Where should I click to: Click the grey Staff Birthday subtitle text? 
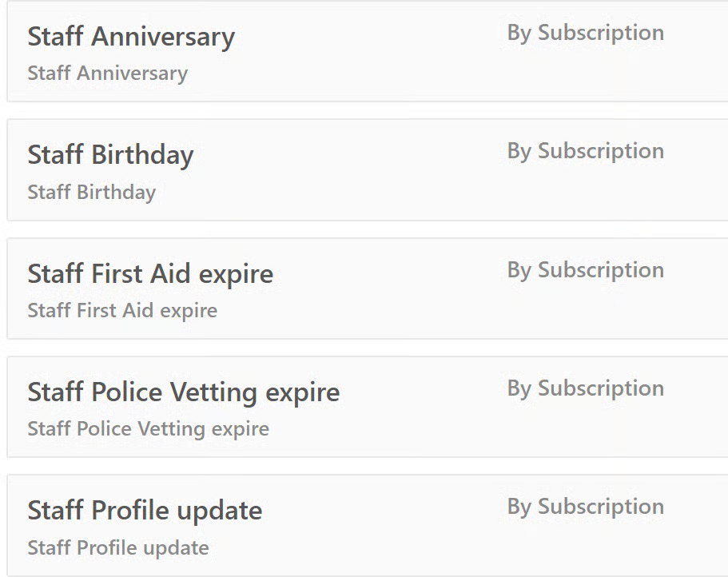click(x=91, y=193)
